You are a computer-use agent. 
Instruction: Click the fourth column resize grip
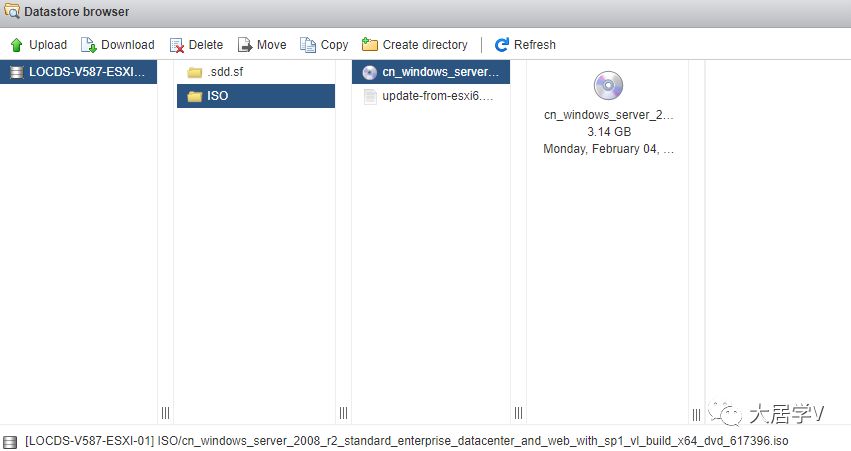coord(696,415)
